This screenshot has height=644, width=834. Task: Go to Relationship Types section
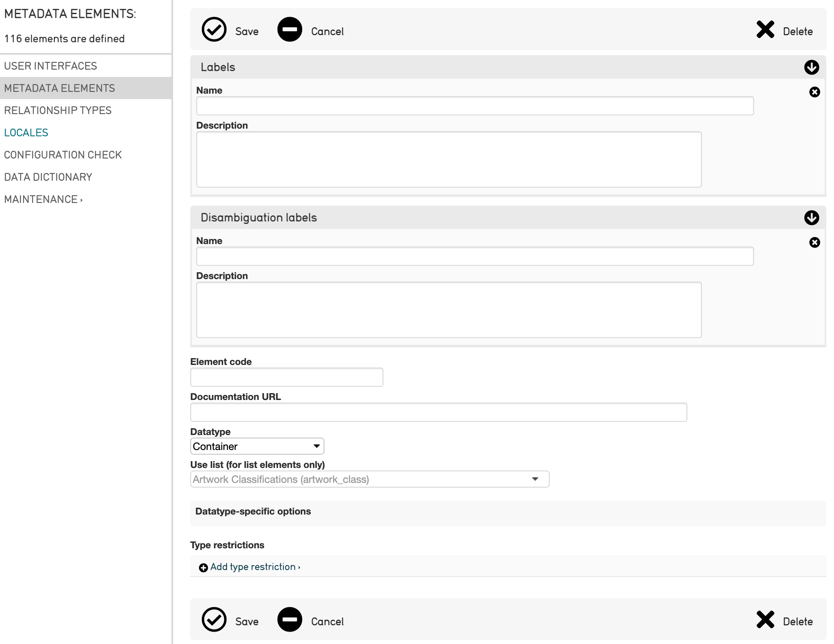[58, 110]
